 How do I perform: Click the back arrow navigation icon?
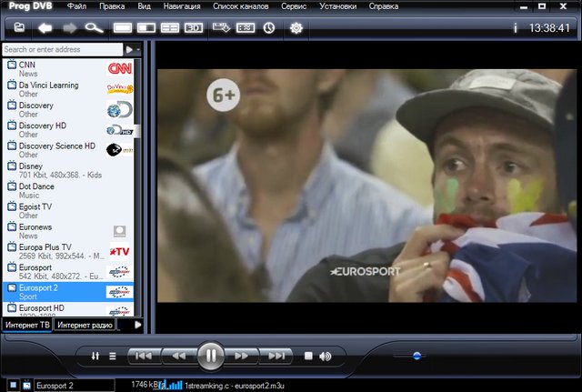45,28
